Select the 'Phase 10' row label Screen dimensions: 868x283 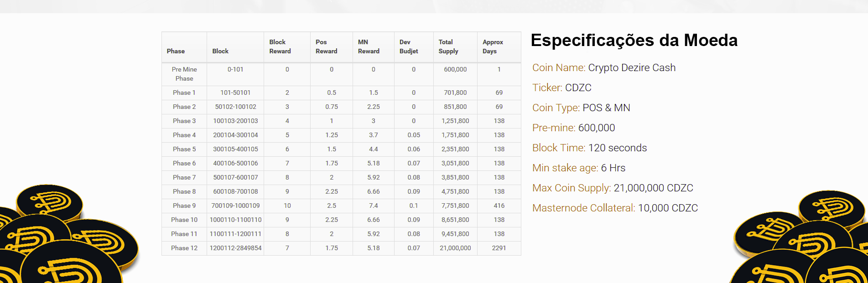[x=184, y=220]
